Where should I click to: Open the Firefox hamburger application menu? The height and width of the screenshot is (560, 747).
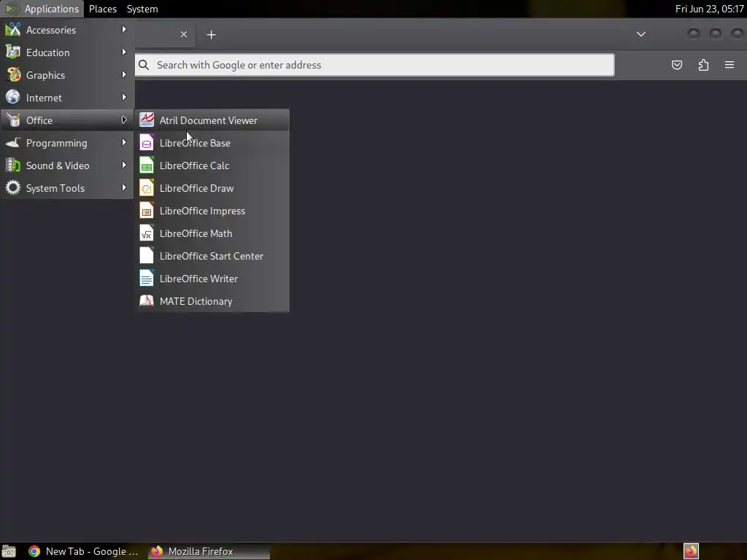(729, 65)
